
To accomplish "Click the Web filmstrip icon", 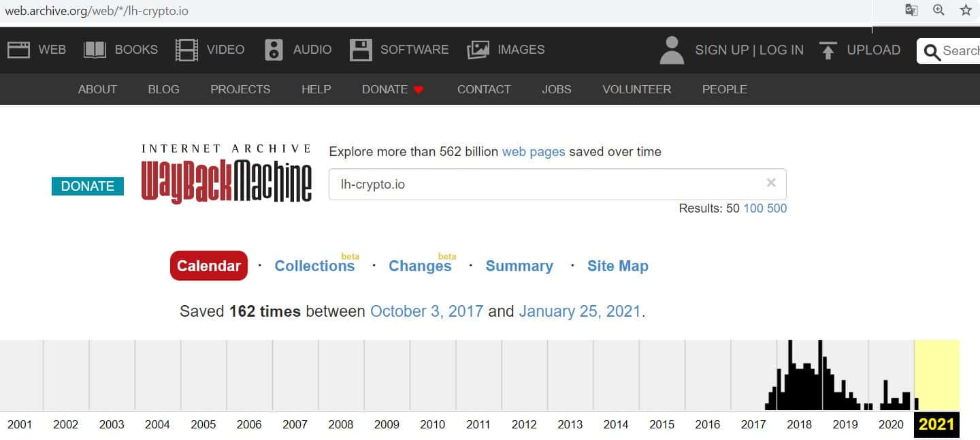I will (18, 50).
